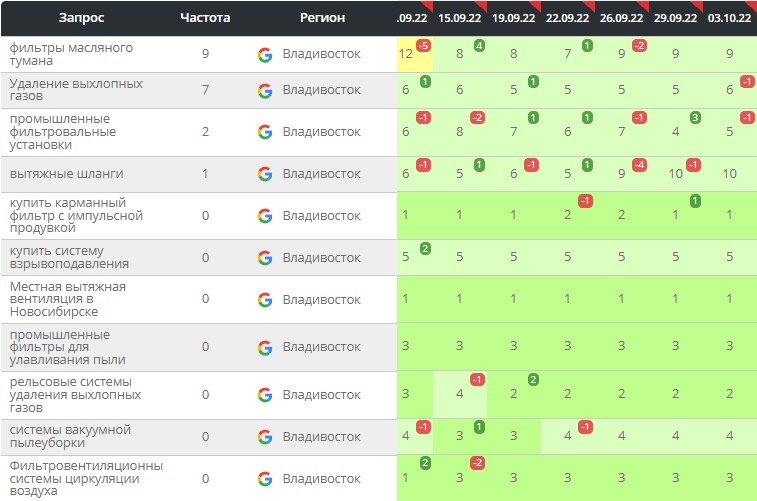Click 'рельсовые системы удаления выхлопных газов' query
This screenshot has height=501, width=757.
click(x=69, y=395)
